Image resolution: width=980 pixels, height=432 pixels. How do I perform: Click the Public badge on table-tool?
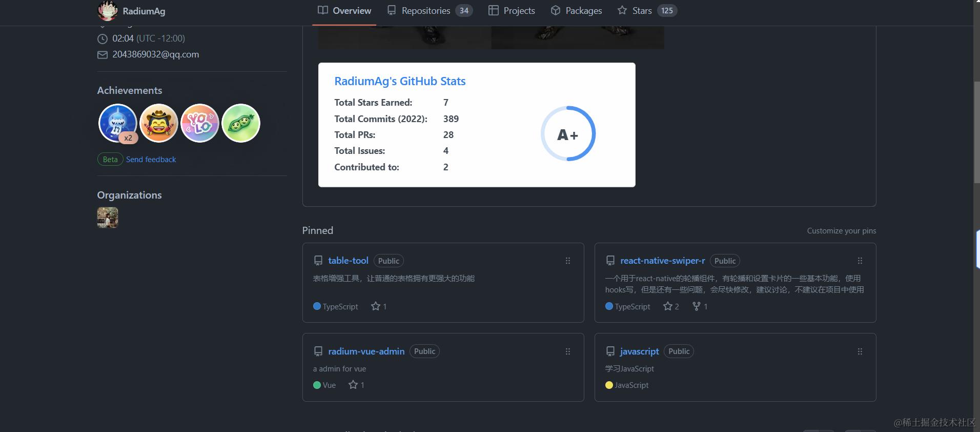(x=389, y=261)
